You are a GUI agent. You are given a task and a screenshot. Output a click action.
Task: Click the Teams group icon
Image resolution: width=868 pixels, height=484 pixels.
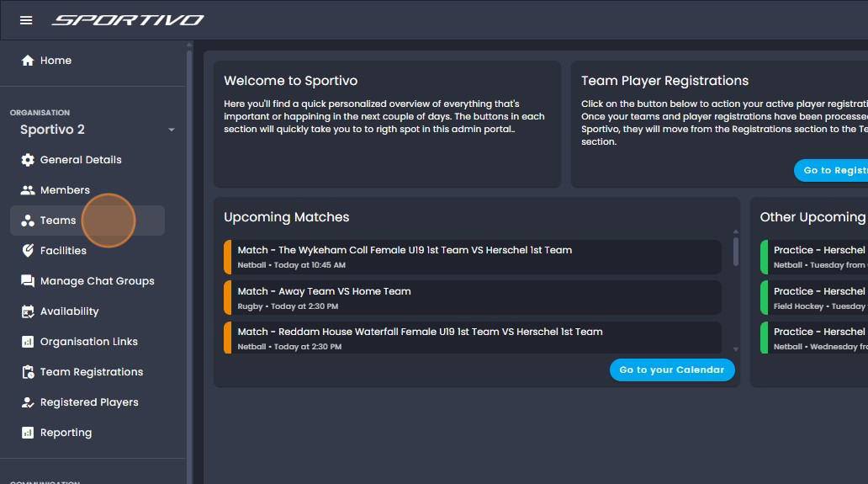28,221
